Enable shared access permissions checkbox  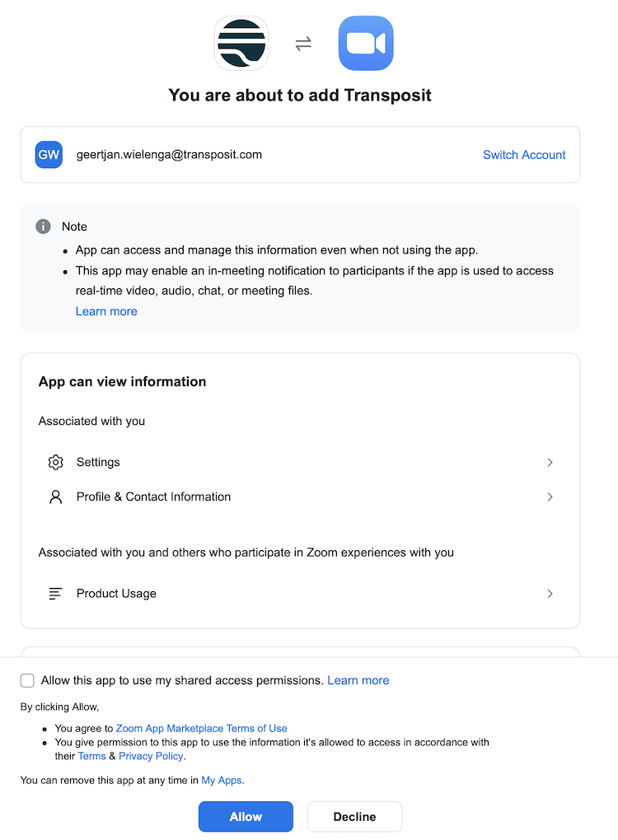[27, 680]
